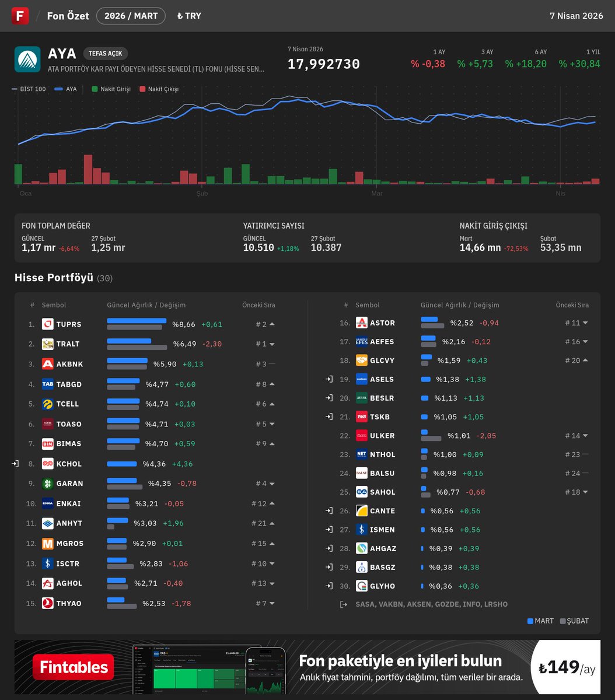Click the AKBNK stock logo
The height and width of the screenshot is (700, 615).
coord(48,364)
